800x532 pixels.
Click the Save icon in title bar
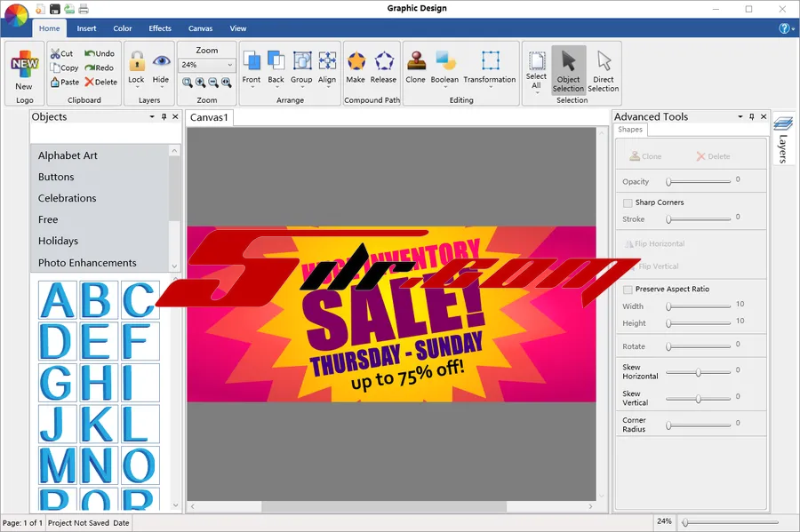click(x=54, y=8)
